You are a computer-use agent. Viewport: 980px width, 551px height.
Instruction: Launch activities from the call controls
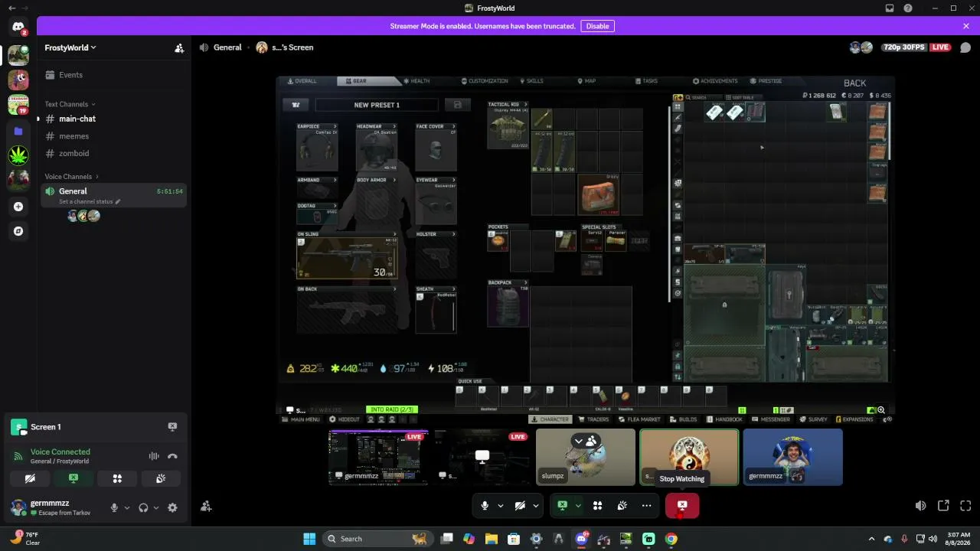[x=597, y=506]
